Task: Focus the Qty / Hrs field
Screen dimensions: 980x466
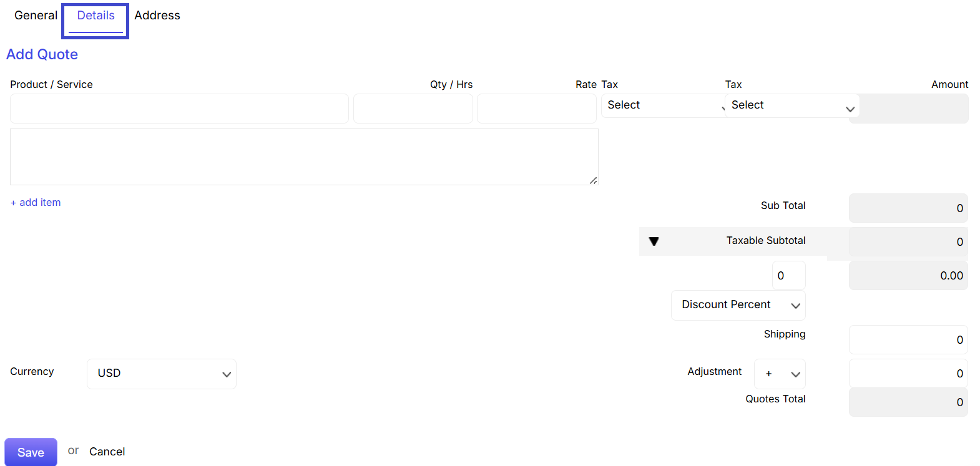Action: (413, 109)
